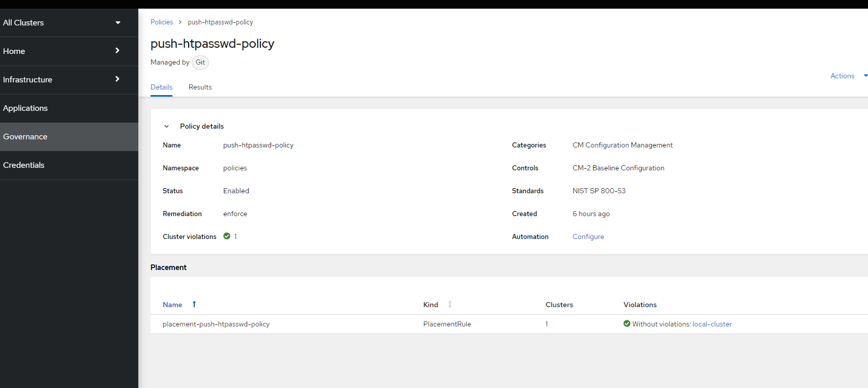Select placement-push-htpasswd-policy row text

point(216,324)
